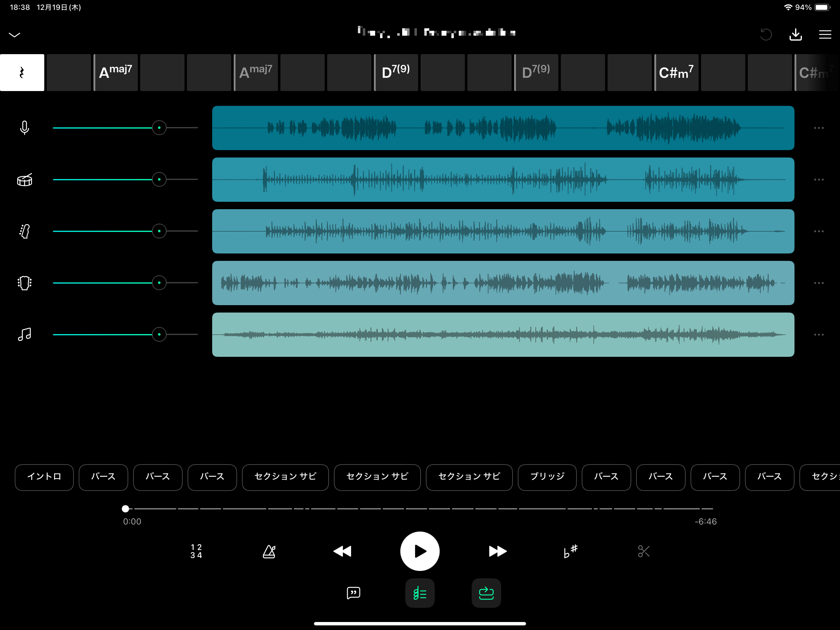Open music note track more options dots

point(819,335)
